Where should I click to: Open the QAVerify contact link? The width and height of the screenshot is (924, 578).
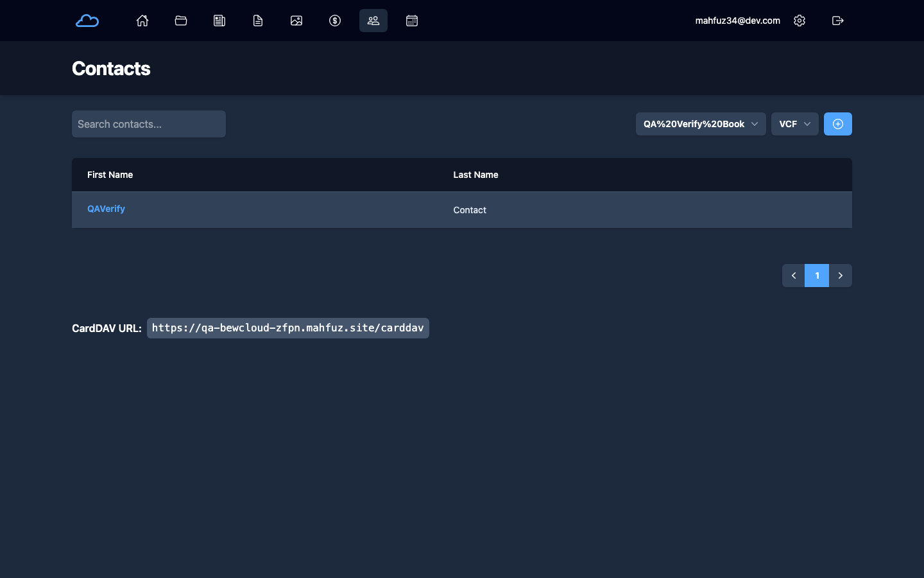point(106,209)
